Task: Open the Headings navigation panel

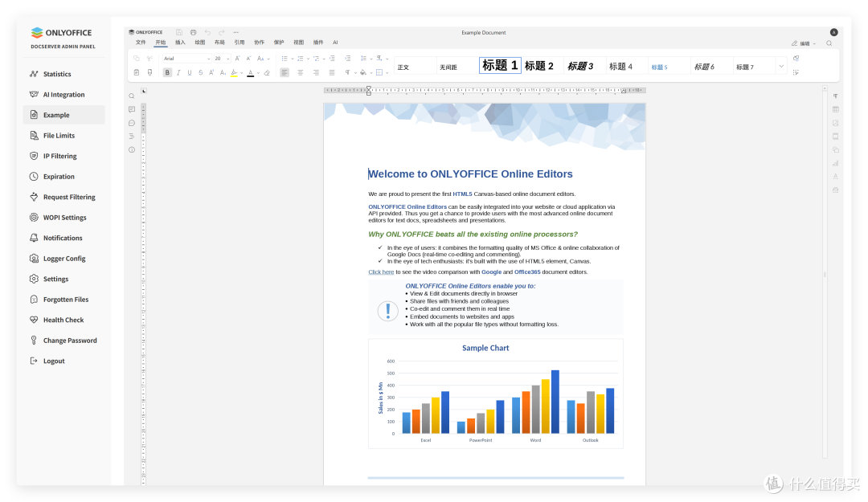Action: 132,137
